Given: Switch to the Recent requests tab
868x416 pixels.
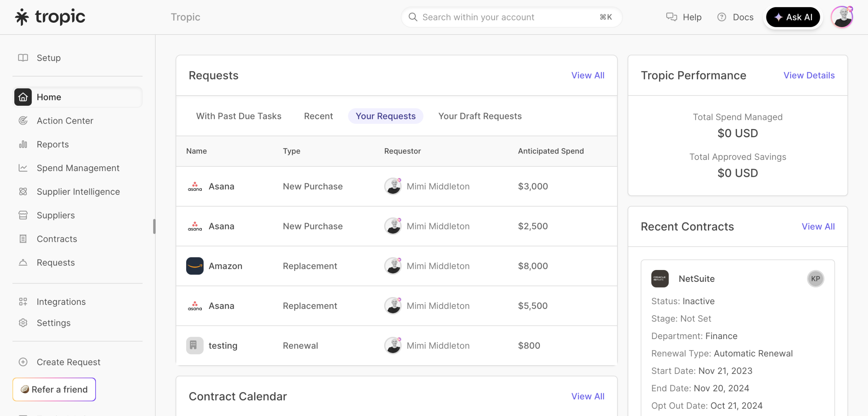Looking at the screenshot, I should point(318,116).
